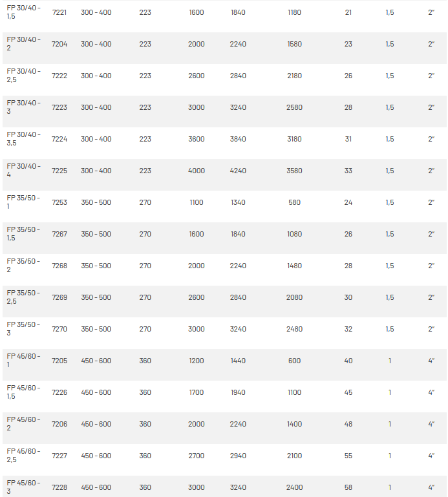Image resolution: width=448 pixels, height=497 pixels.
Task: Select the value 1340 in row 7253
Action: coord(238,202)
